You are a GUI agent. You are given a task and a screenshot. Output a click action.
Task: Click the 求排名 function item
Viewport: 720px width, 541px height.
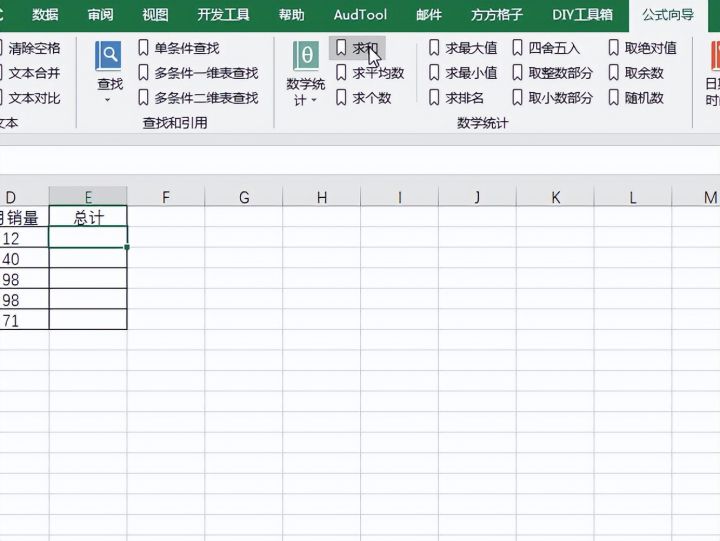coord(457,97)
